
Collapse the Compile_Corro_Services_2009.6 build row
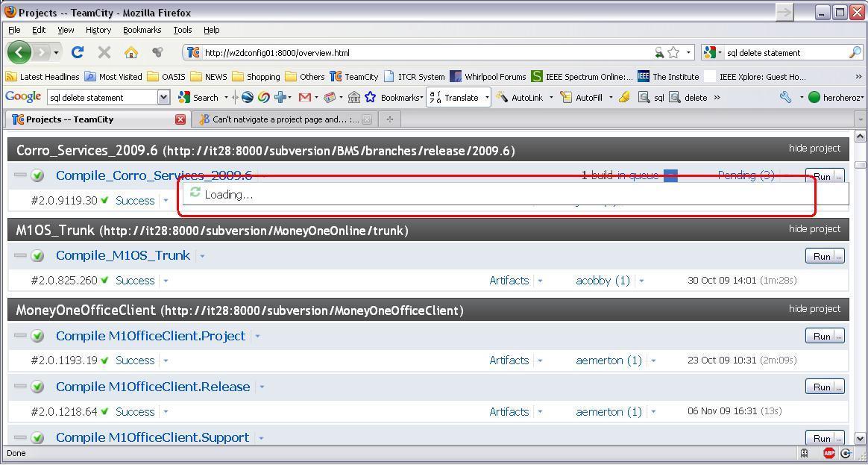(20, 175)
